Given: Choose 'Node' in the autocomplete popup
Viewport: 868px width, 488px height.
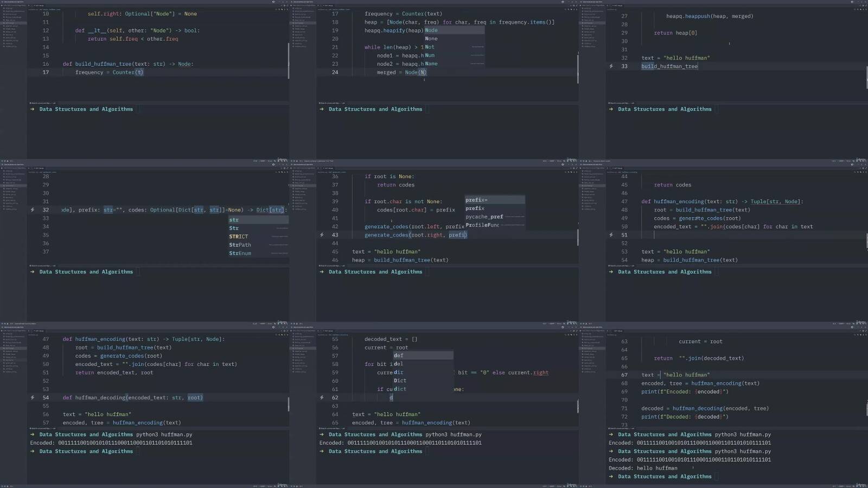Looking at the screenshot, I should [454, 30].
